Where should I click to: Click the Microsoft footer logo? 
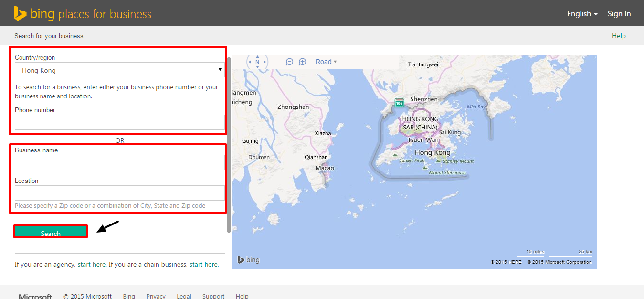35,297
